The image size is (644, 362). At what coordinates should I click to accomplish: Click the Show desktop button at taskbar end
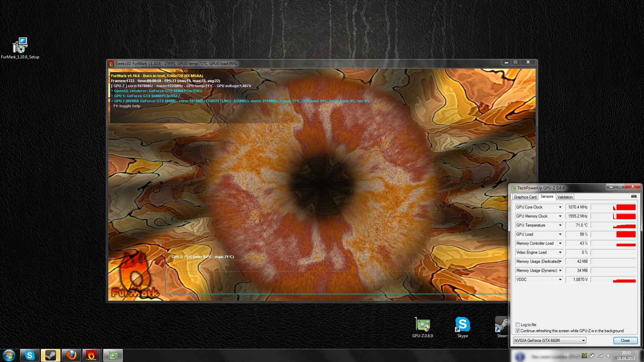(x=641, y=356)
